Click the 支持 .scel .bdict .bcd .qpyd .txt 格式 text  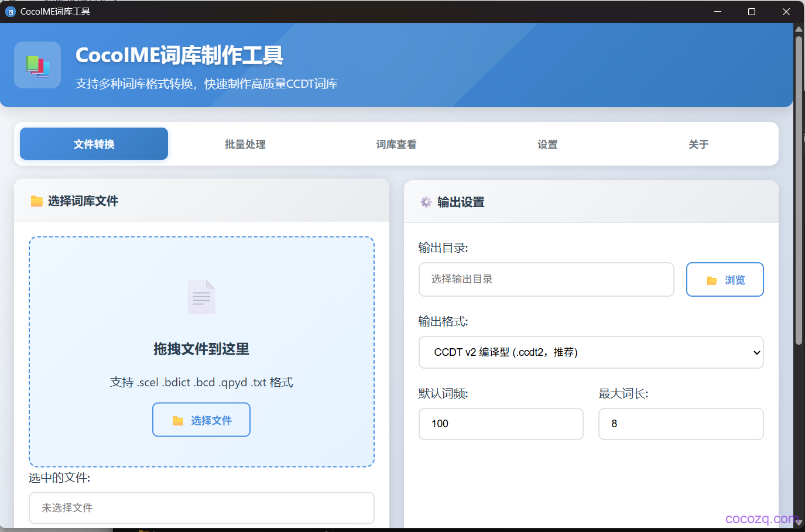tap(201, 382)
